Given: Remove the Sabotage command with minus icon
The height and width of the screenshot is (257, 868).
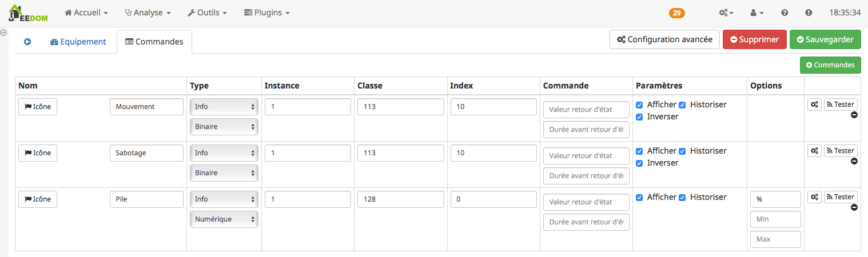Looking at the screenshot, I should tap(854, 161).
